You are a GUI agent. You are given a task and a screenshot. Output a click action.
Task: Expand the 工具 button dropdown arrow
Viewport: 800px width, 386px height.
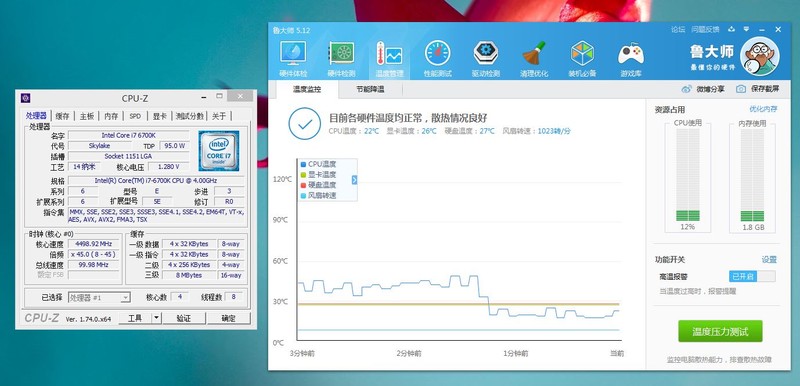point(156,318)
